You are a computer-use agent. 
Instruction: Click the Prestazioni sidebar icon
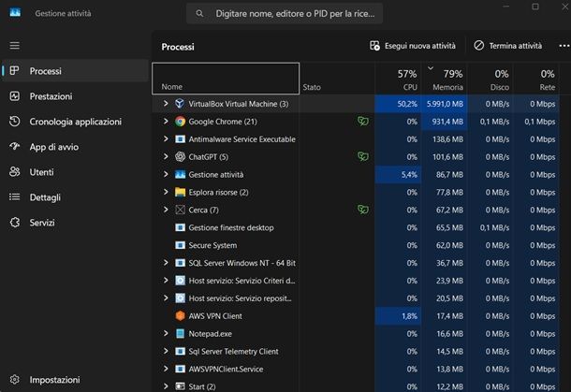[14, 96]
